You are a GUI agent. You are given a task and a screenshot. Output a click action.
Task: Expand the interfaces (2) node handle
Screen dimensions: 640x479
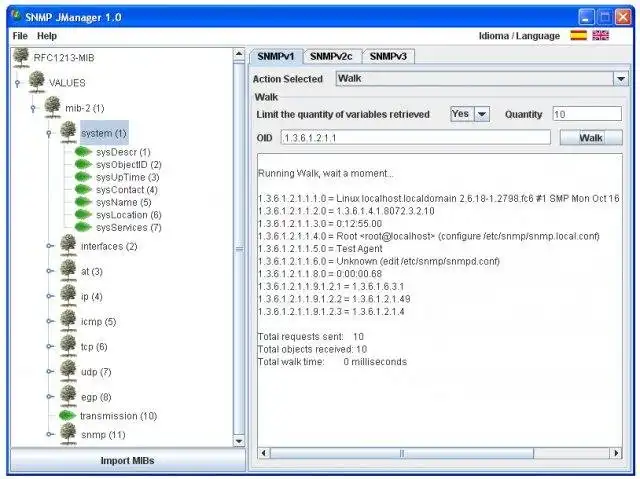click(x=49, y=246)
